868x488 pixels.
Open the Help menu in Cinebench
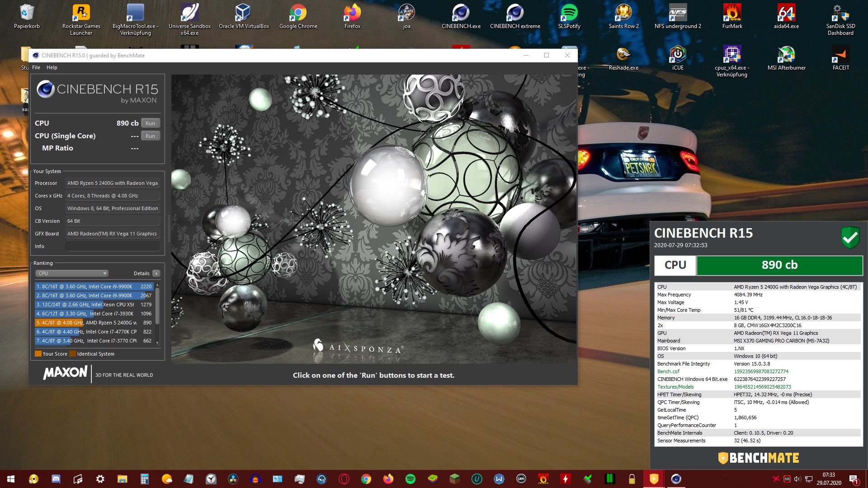pyautogui.click(x=52, y=67)
